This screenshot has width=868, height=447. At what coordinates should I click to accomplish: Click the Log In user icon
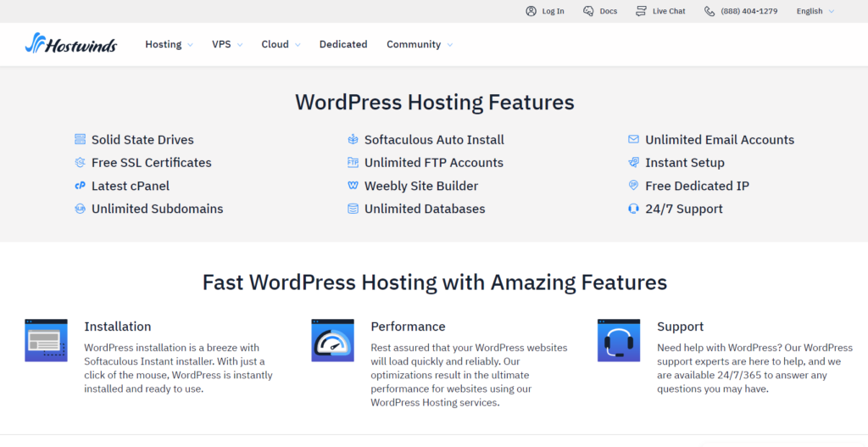click(x=531, y=11)
